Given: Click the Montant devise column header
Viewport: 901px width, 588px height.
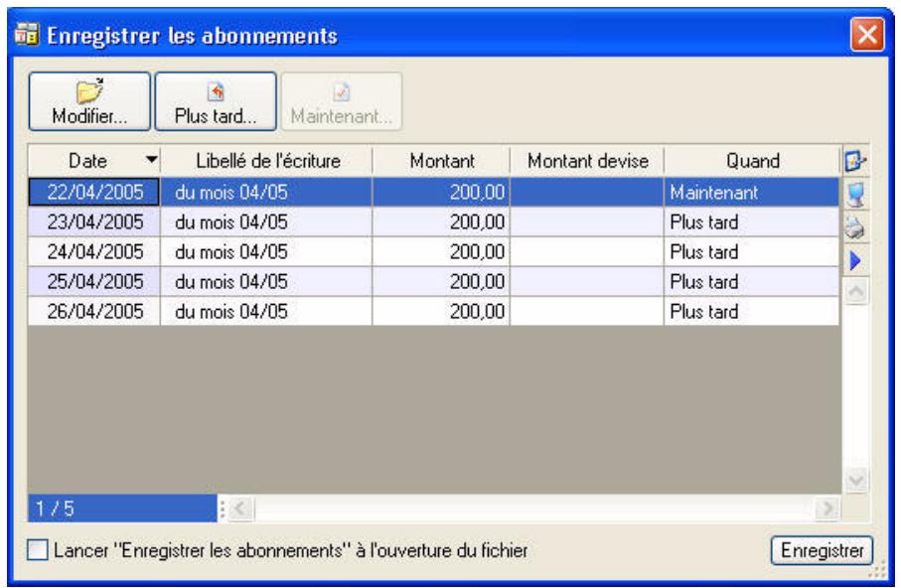Looking at the screenshot, I should [587, 160].
